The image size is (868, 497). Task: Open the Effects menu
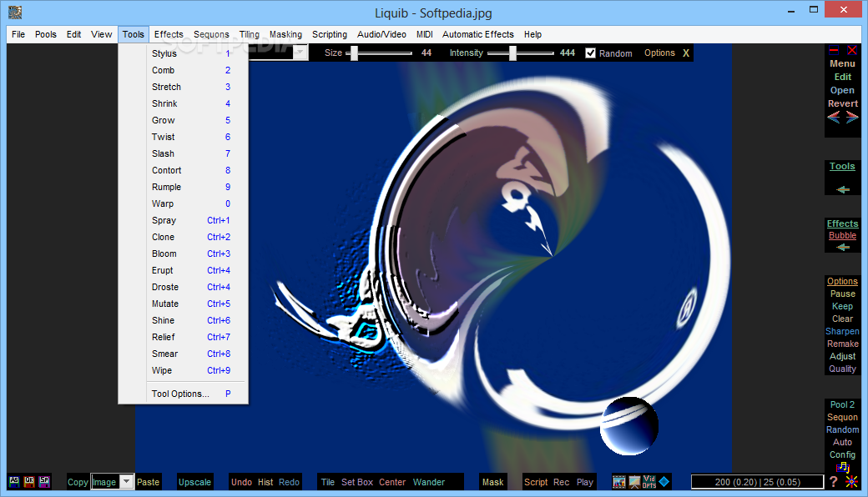[169, 34]
